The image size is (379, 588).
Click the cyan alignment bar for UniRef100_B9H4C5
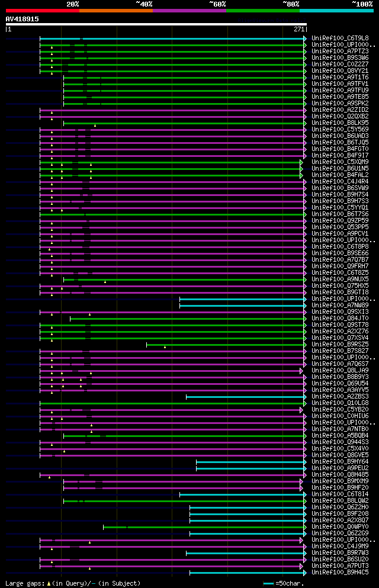pyautogui.click(x=248, y=573)
